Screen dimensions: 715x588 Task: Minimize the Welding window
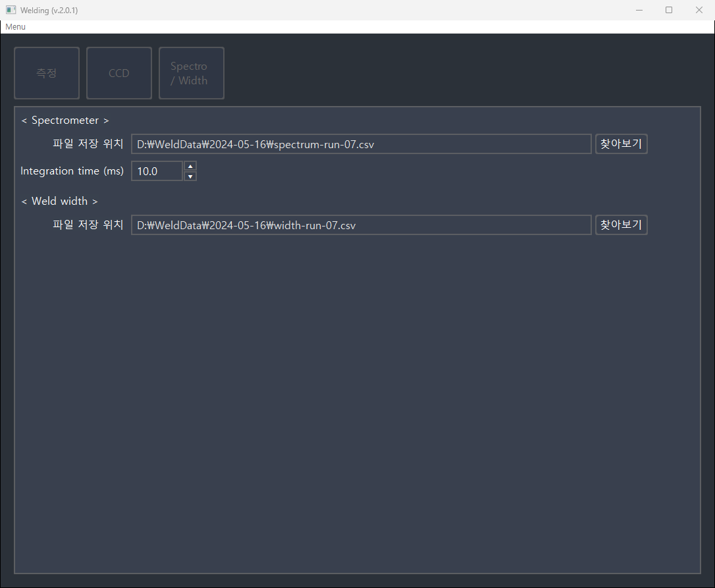click(639, 10)
